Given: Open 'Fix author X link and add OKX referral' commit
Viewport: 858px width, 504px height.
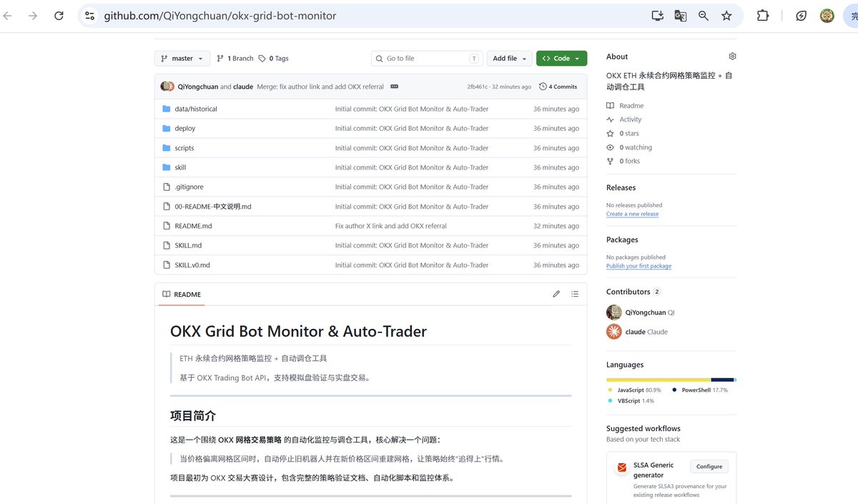Looking at the screenshot, I should [x=391, y=226].
